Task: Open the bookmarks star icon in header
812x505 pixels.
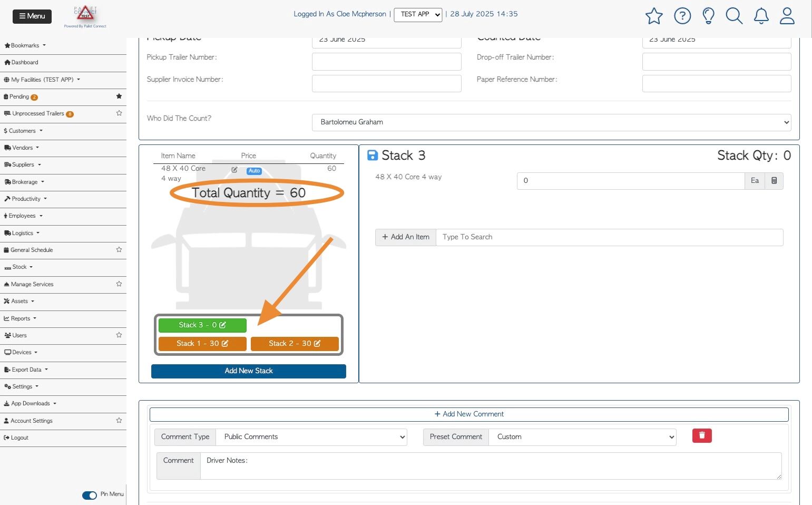Action: (x=654, y=16)
